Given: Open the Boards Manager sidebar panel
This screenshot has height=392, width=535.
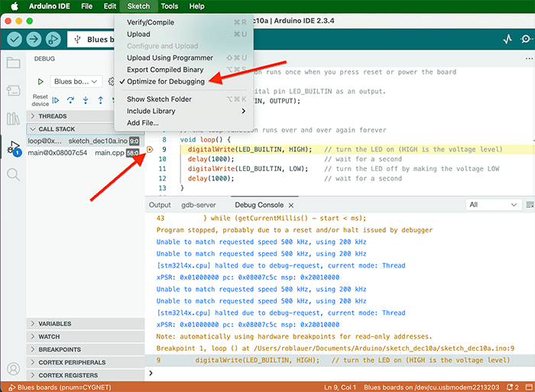Looking at the screenshot, I should (x=13, y=91).
